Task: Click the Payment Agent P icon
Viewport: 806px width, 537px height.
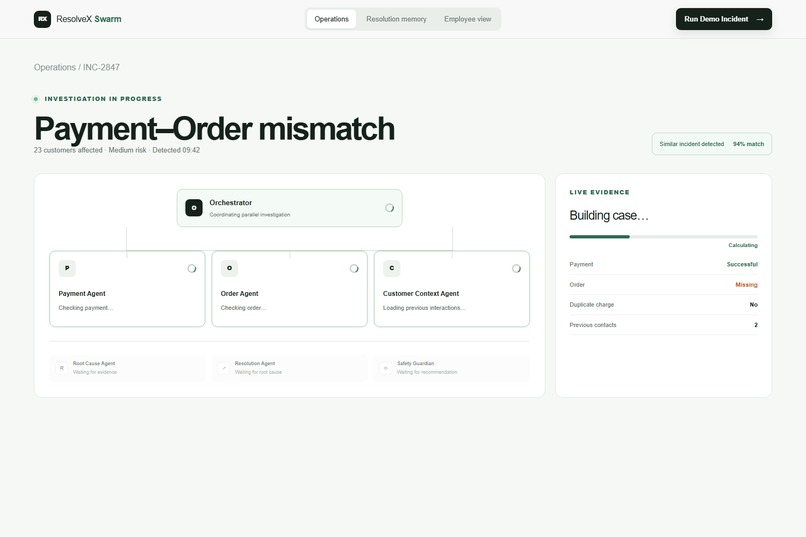Action: pyautogui.click(x=67, y=268)
